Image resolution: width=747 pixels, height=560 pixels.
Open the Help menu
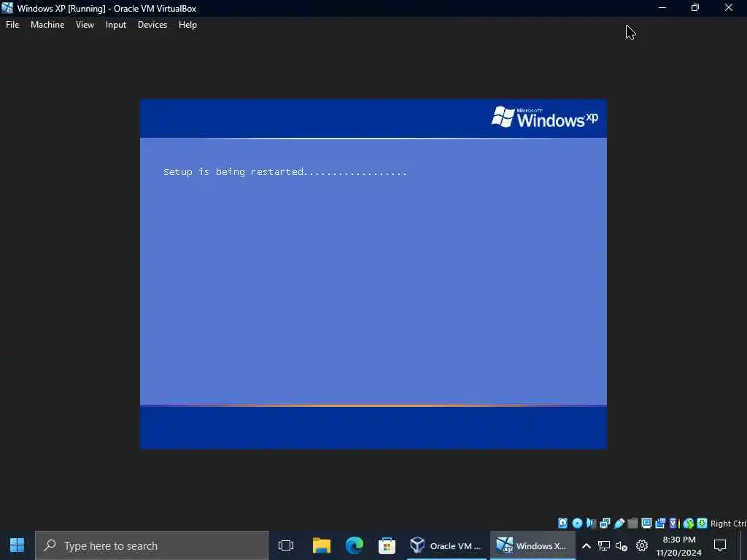click(187, 25)
